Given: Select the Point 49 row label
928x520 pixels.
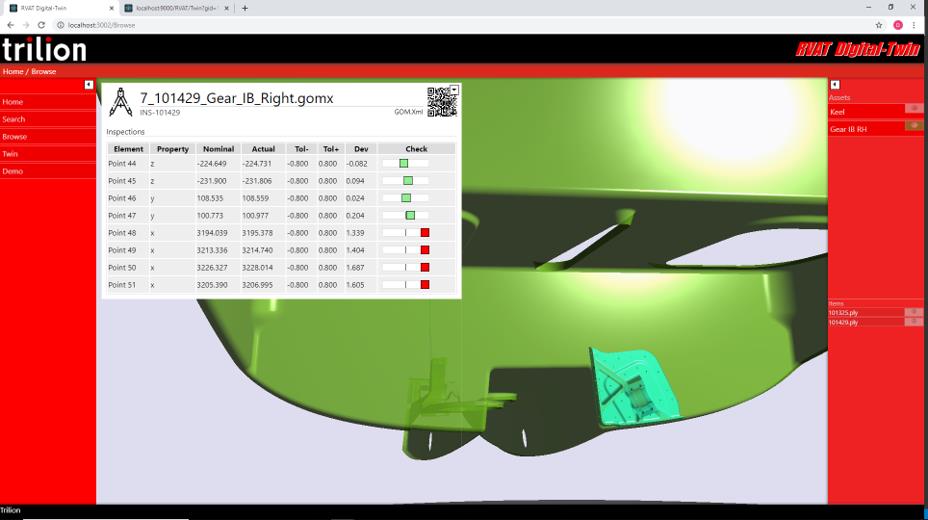Looking at the screenshot, I should pyautogui.click(x=122, y=250).
